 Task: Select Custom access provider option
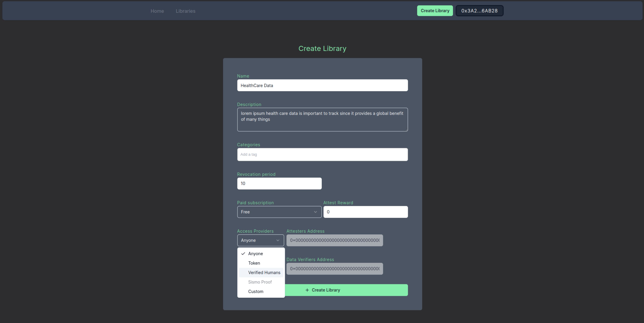click(255, 291)
